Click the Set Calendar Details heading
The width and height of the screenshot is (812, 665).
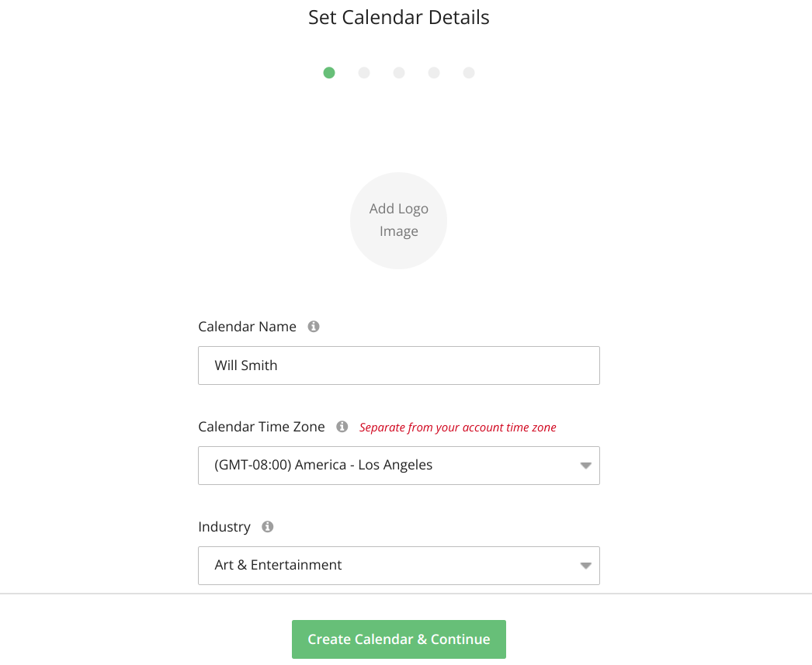pyautogui.click(x=398, y=17)
